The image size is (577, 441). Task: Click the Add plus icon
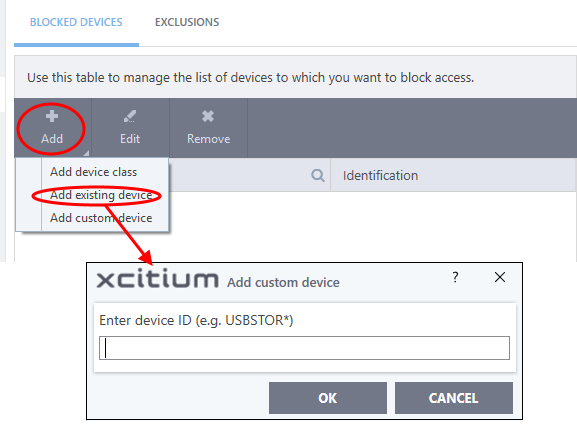tap(52, 116)
